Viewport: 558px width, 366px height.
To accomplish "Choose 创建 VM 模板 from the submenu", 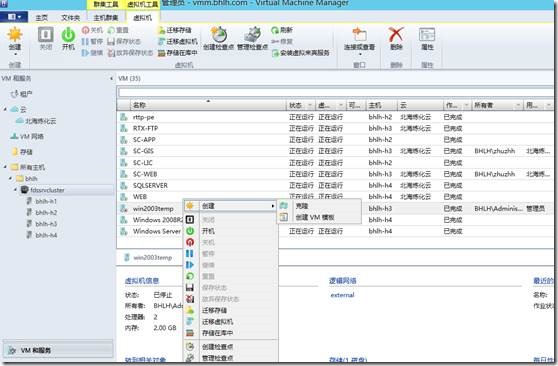I will (x=319, y=217).
